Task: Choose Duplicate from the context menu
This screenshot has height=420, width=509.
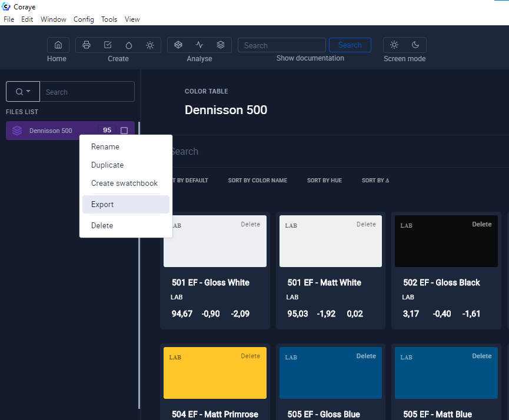Action: [126, 165]
